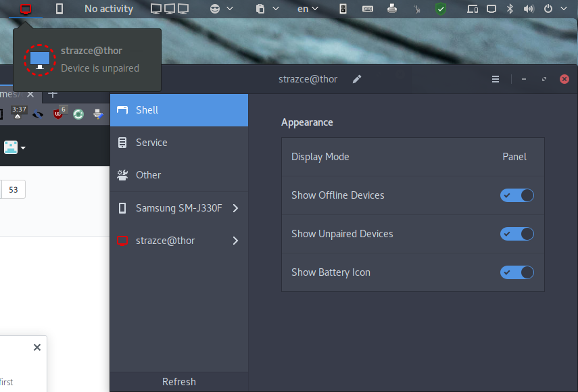Click the Service server icon in the sidebar
Viewport: 578px width, 392px height.
coord(122,143)
